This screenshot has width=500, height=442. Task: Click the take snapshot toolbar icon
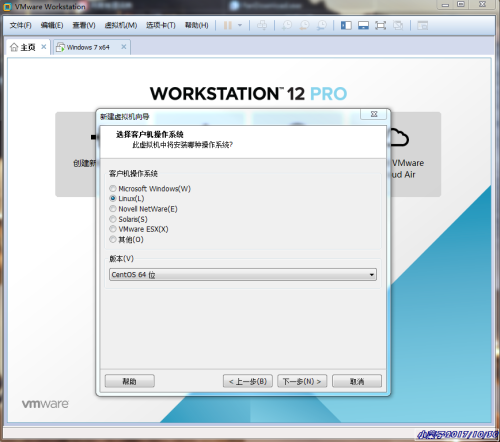click(x=287, y=25)
